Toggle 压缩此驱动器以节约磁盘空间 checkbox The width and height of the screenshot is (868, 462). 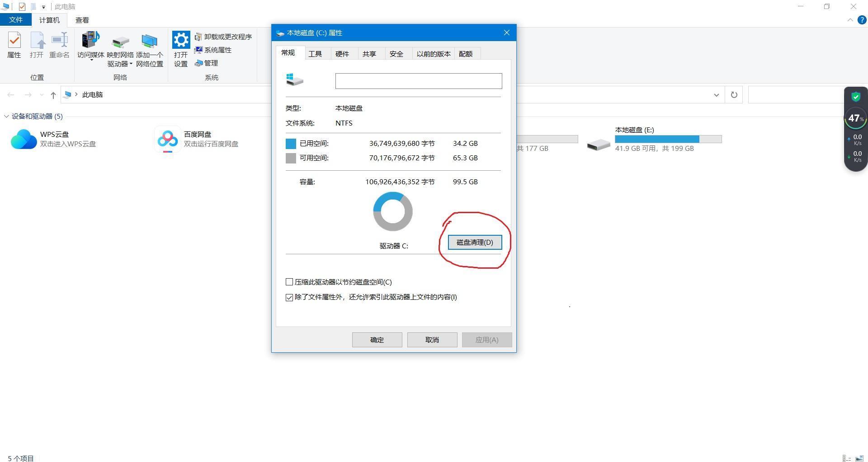point(289,282)
